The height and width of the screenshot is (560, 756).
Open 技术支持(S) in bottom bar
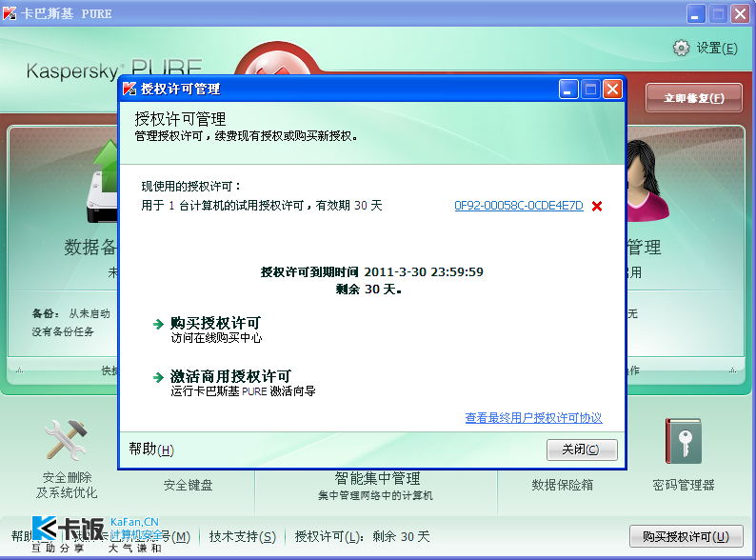click(243, 536)
